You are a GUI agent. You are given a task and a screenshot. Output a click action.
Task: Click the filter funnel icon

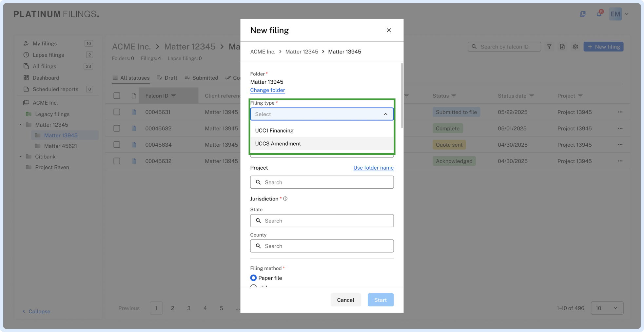coord(549,47)
